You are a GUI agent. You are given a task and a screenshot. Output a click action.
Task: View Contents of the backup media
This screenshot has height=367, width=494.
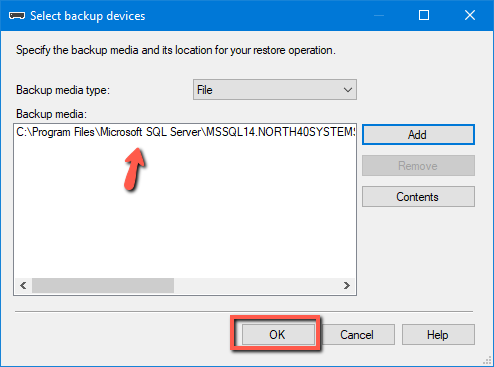tap(418, 197)
